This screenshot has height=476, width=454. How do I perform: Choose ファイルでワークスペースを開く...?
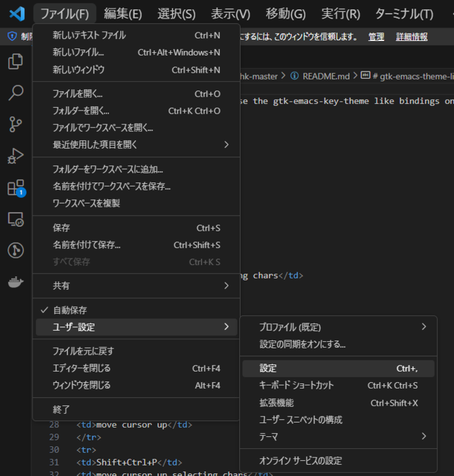[136, 128]
